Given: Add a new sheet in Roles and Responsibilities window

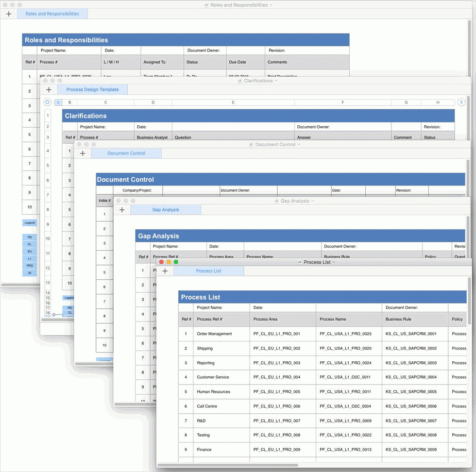Looking at the screenshot, I should (x=9, y=14).
